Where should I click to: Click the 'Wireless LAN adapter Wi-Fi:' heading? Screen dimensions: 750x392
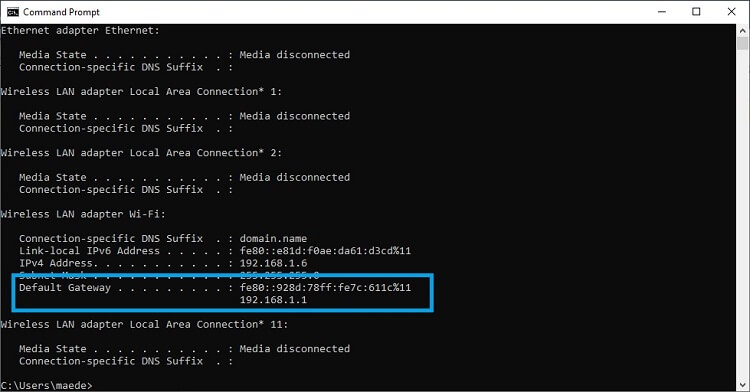pyautogui.click(x=83, y=214)
